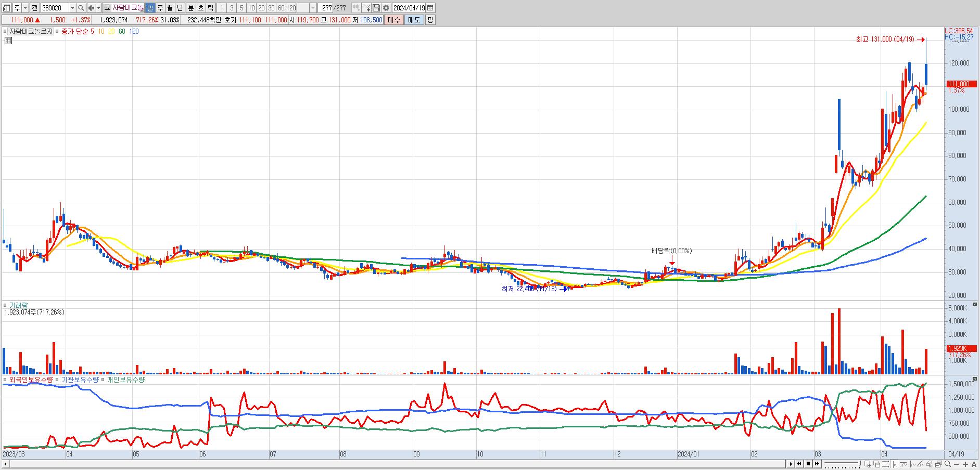The image size is (980, 470).
Task: Click the 매도 sell button
Action: tap(414, 20)
